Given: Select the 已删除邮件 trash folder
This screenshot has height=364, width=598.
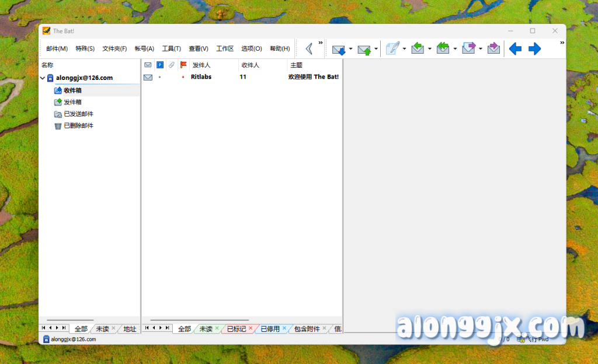Looking at the screenshot, I should 78,125.
